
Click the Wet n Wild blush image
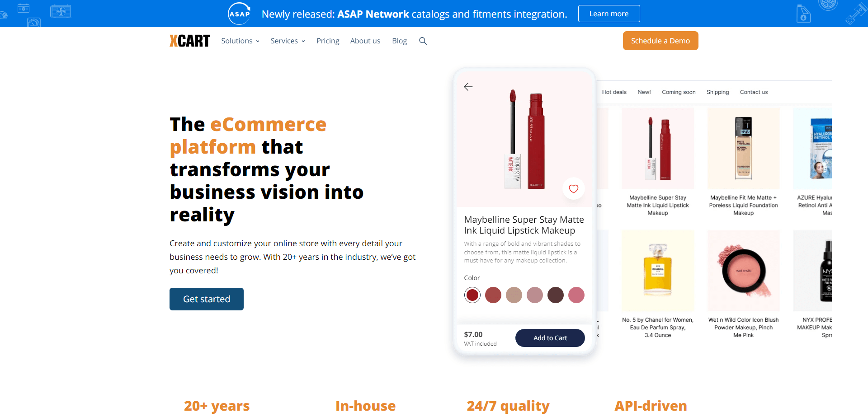coord(743,270)
